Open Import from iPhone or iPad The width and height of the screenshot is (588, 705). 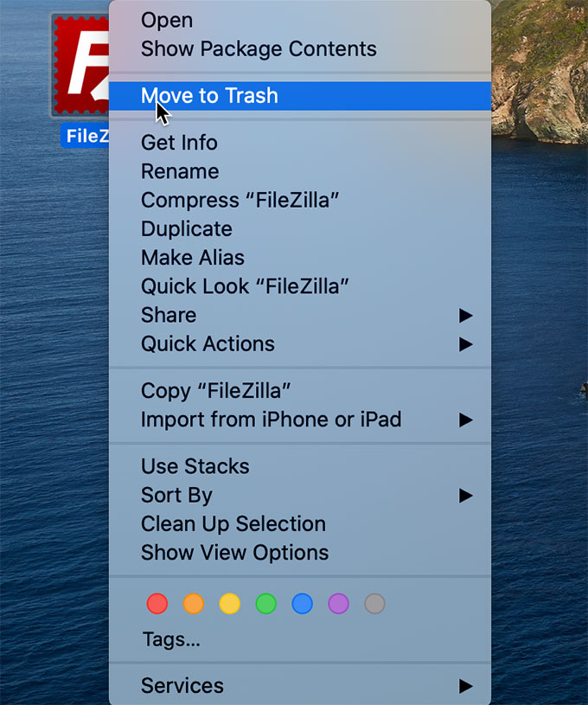pos(300,420)
